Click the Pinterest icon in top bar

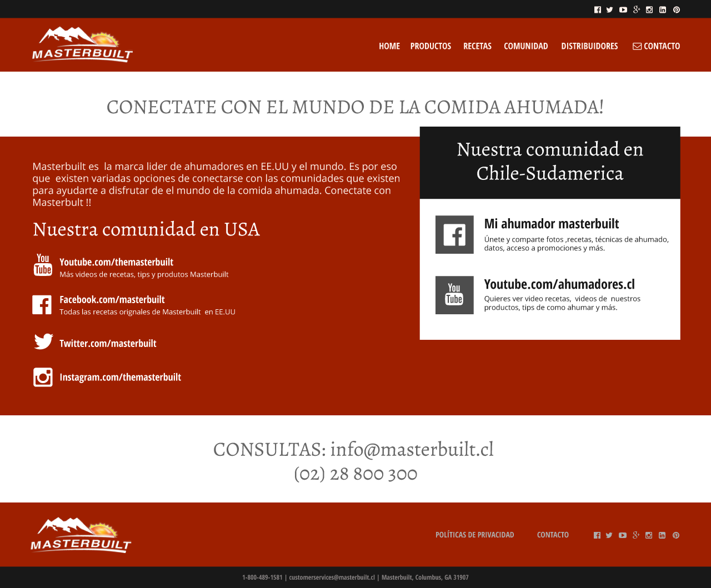click(x=676, y=9)
